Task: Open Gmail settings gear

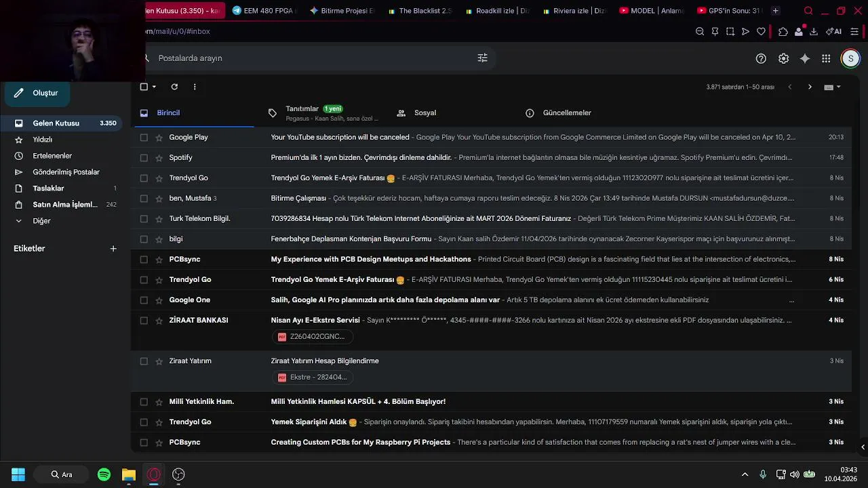Action: coord(783,59)
